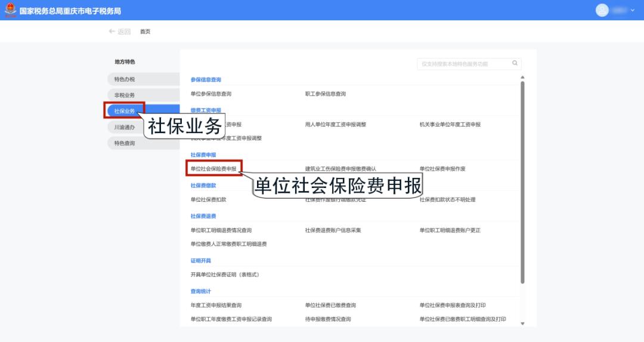The width and height of the screenshot is (644, 342).
Task: Click the search magnifier icon
Action: pos(515,63)
